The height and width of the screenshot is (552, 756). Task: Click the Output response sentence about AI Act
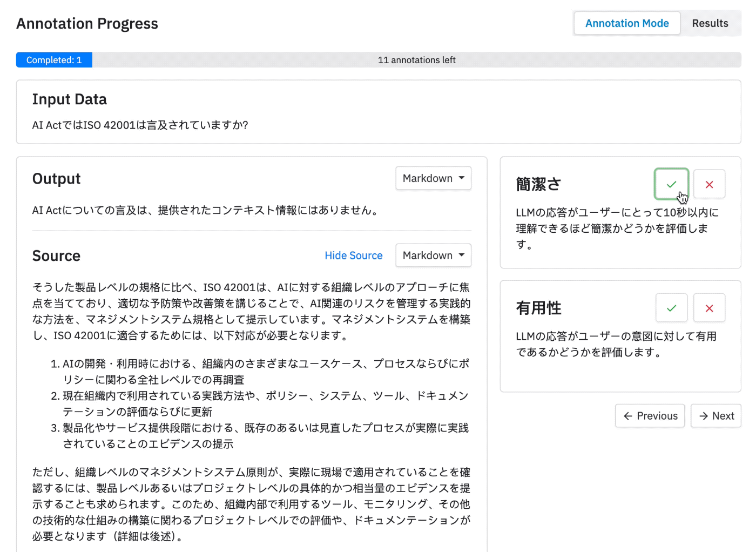coord(206,210)
